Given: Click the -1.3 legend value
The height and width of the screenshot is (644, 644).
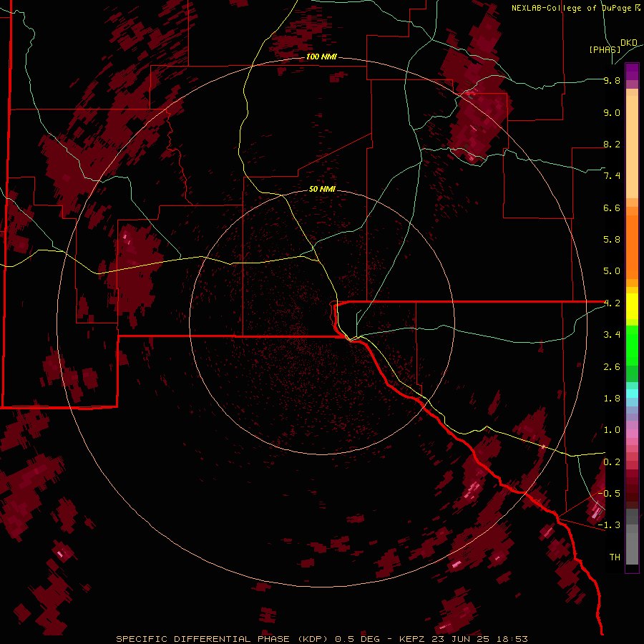Looking at the screenshot, I should [x=609, y=525].
